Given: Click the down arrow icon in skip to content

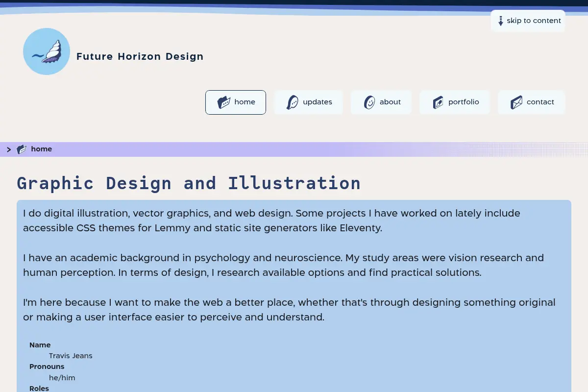Looking at the screenshot, I should click(501, 21).
